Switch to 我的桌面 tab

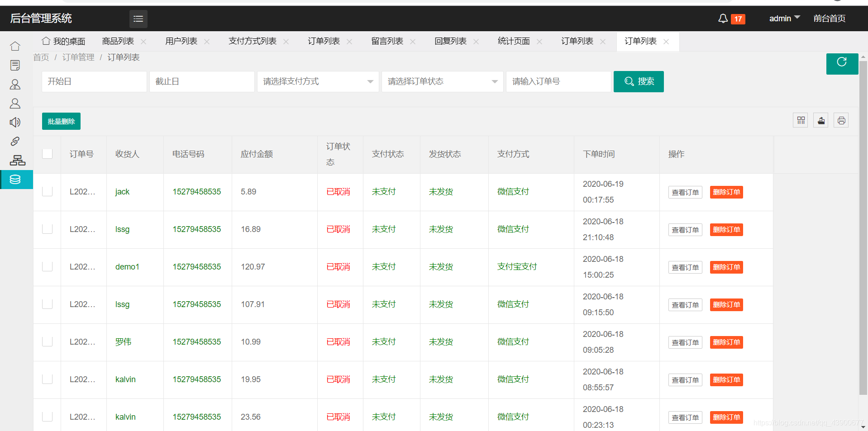click(63, 41)
